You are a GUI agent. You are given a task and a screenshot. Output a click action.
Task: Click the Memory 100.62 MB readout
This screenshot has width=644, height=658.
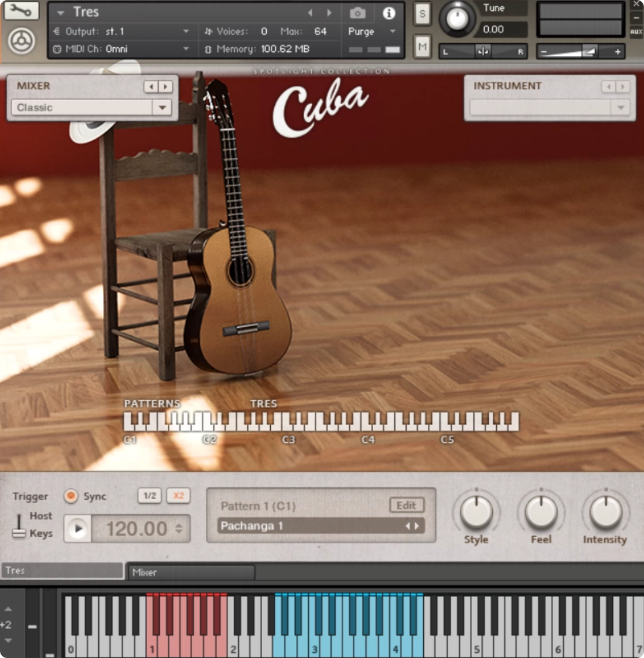(x=285, y=49)
